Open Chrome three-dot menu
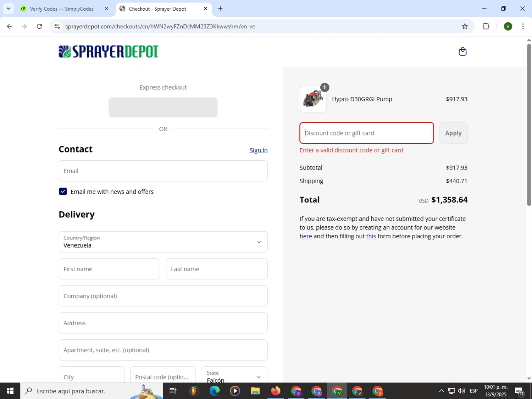The image size is (532, 399). coord(523,26)
